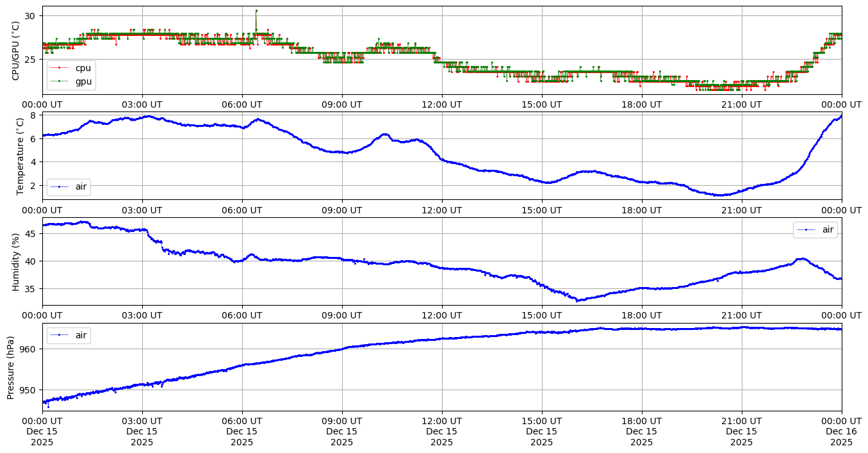Viewport: 868px width, 453px height.
Task: Click the '45' tick on the Humidity axis
Action: (x=30, y=234)
